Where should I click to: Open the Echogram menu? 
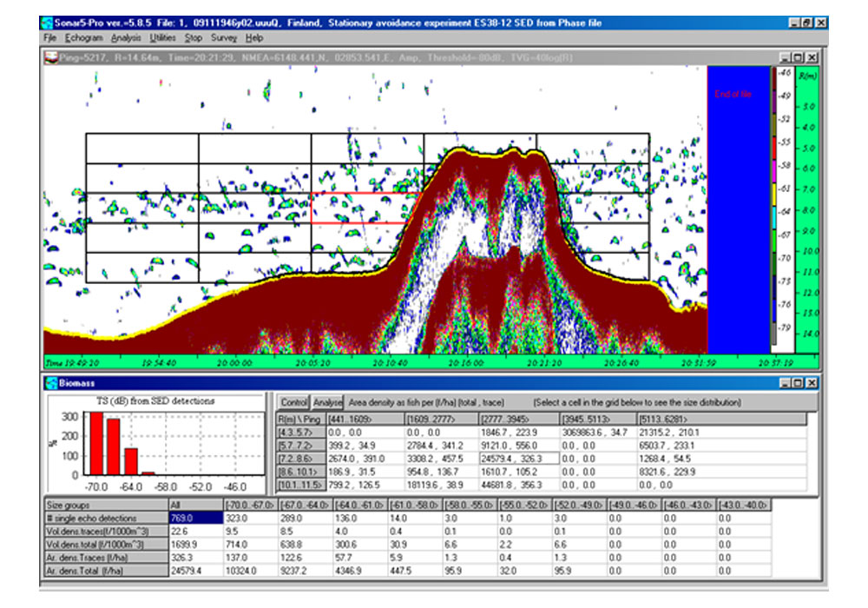point(83,38)
